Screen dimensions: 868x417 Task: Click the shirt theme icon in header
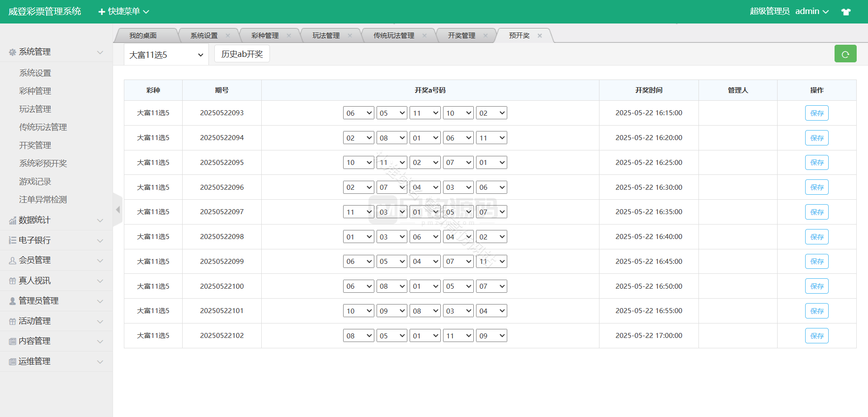(846, 12)
